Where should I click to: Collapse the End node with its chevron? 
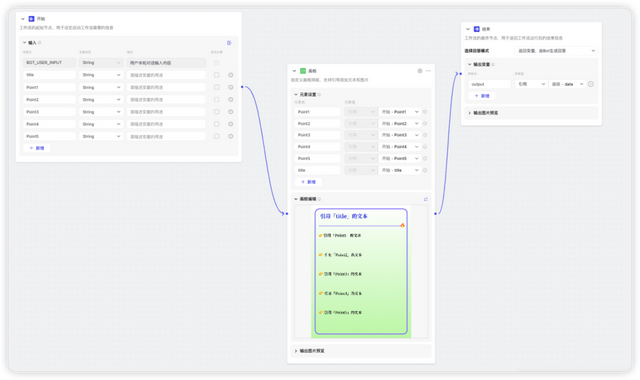pyautogui.click(x=468, y=29)
